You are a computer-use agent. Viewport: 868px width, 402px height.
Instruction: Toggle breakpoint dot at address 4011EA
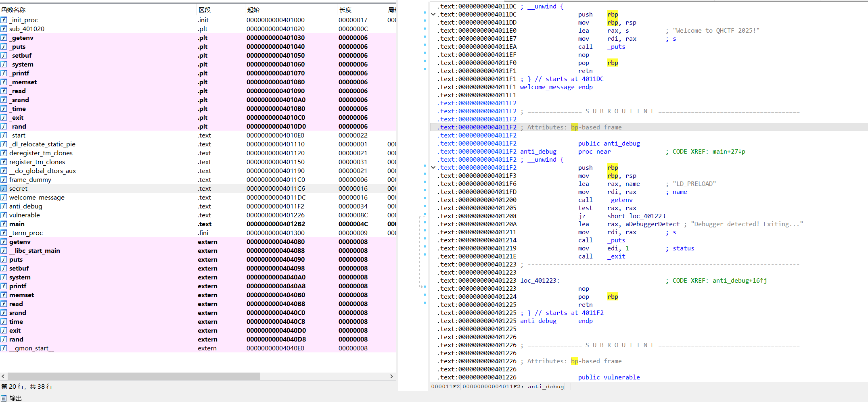[425, 45]
